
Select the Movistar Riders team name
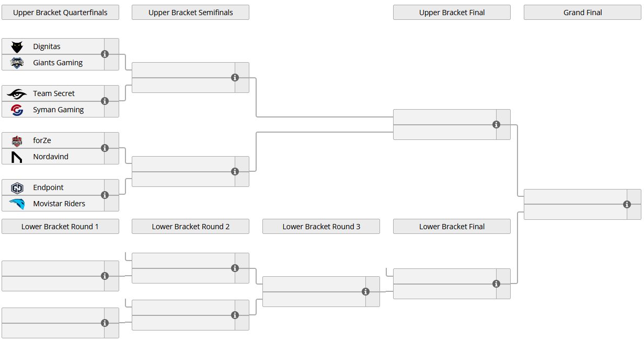click(x=59, y=204)
